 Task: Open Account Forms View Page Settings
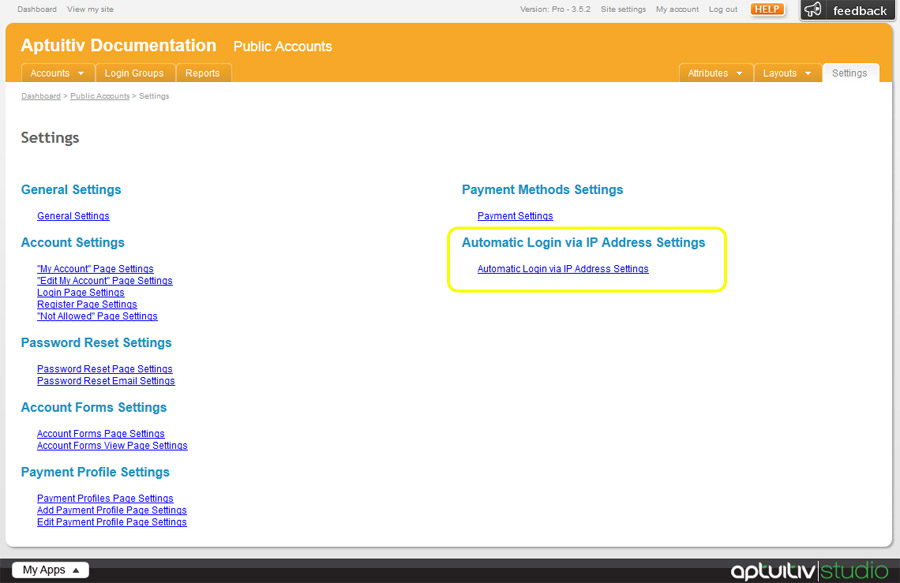click(x=112, y=446)
